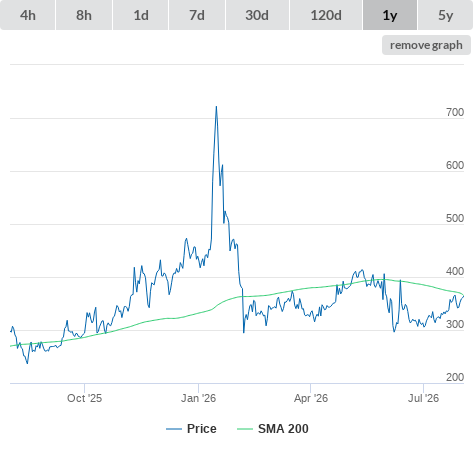Click the Apr '26 axis tick label
The width and height of the screenshot is (474, 455).
311,398
